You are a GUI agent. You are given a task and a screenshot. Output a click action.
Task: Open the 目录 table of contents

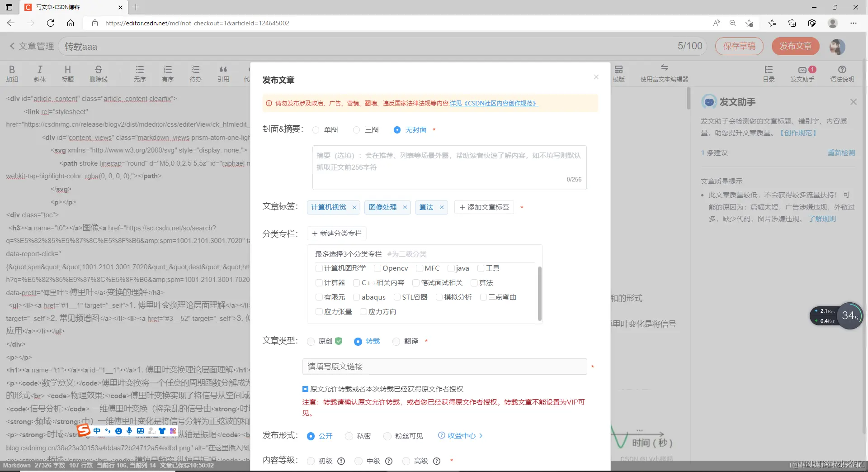coord(769,72)
